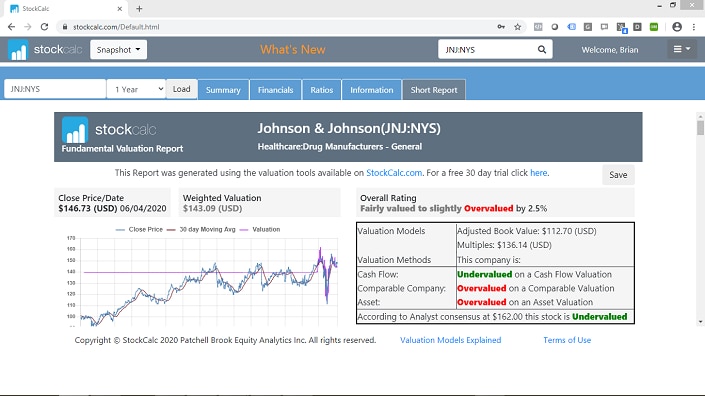
Task: Click the password key icon in address bar
Action: (x=501, y=27)
